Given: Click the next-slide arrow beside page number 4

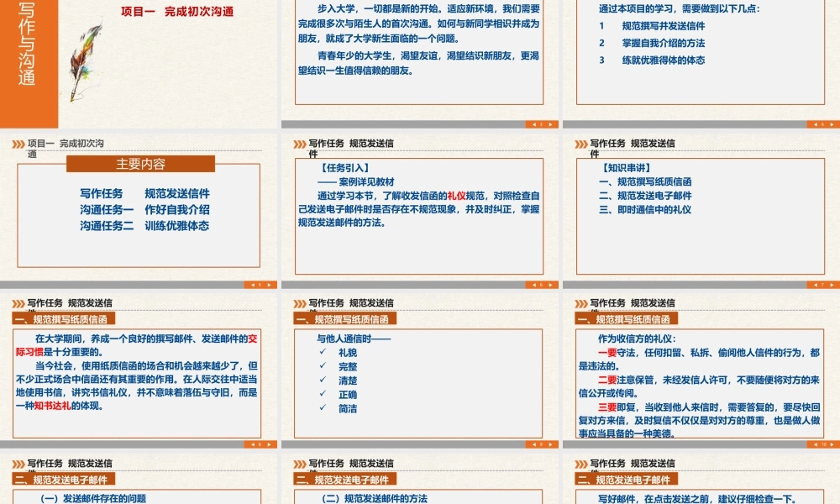Looking at the screenshot, I should 832,124.
